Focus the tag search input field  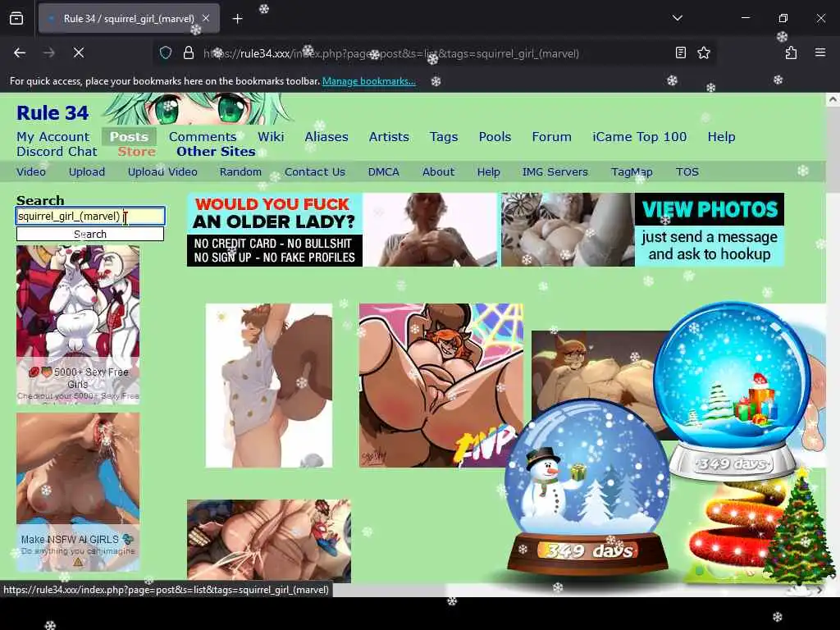[x=90, y=216]
